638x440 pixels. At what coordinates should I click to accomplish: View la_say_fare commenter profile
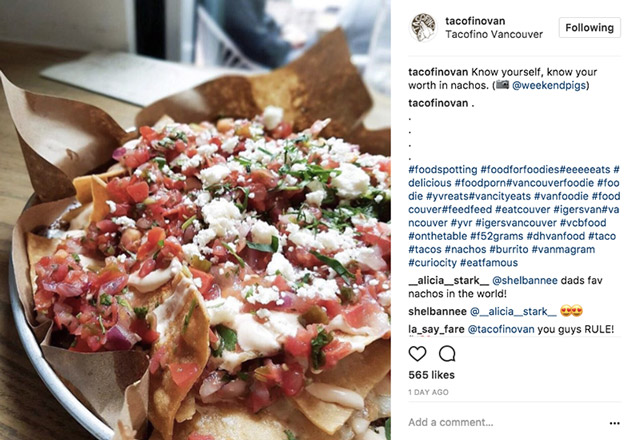point(436,329)
